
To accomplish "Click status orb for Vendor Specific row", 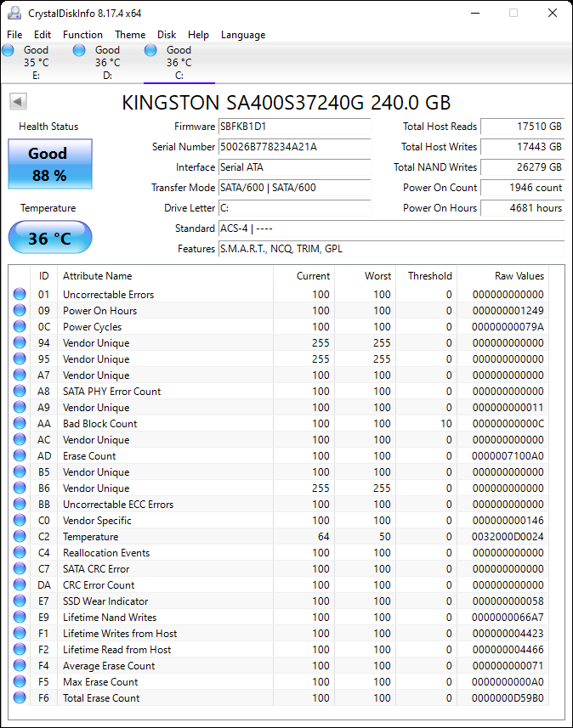I will pyautogui.click(x=20, y=520).
